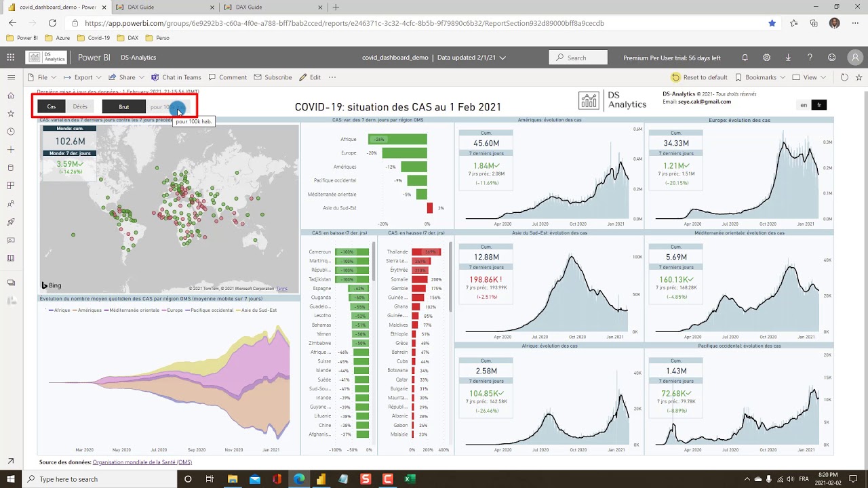This screenshot has width=868, height=488.
Task: Open the DAX bookmarks folder
Action: pos(127,38)
